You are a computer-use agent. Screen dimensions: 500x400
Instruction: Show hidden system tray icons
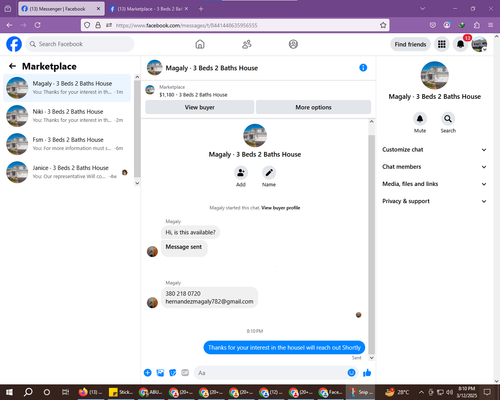[x=421, y=392]
